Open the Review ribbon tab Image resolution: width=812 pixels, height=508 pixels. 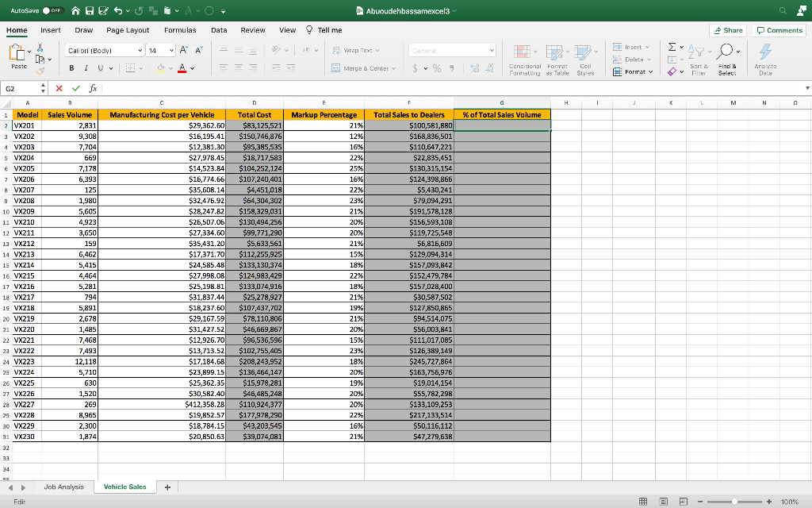[x=253, y=30]
